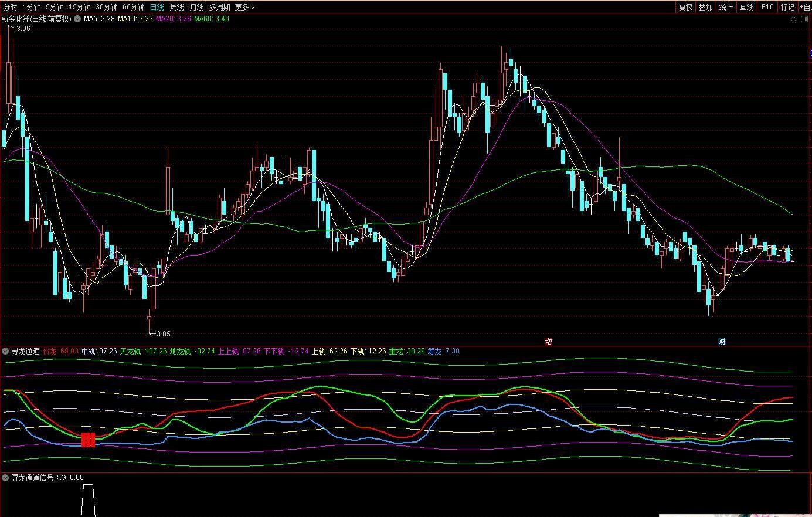This screenshot has width=812, height=517.
Task: Click the 标记 mark button
Action: [x=787, y=7]
